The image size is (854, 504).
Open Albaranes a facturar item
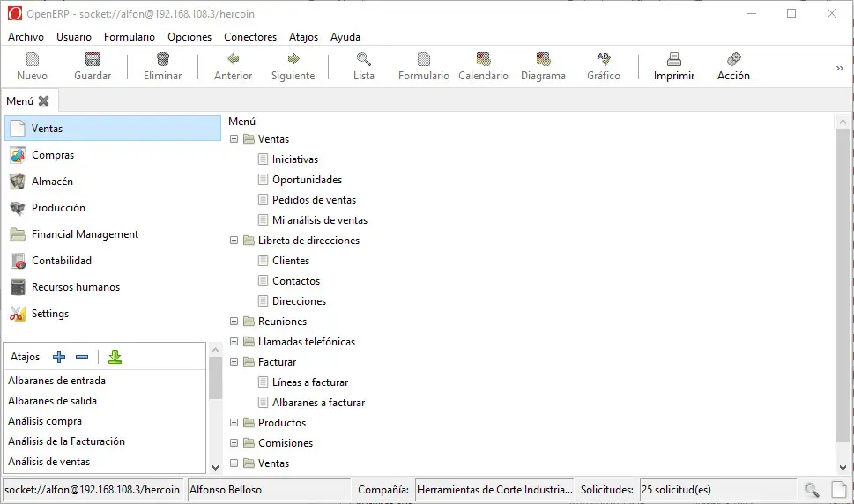click(x=319, y=402)
